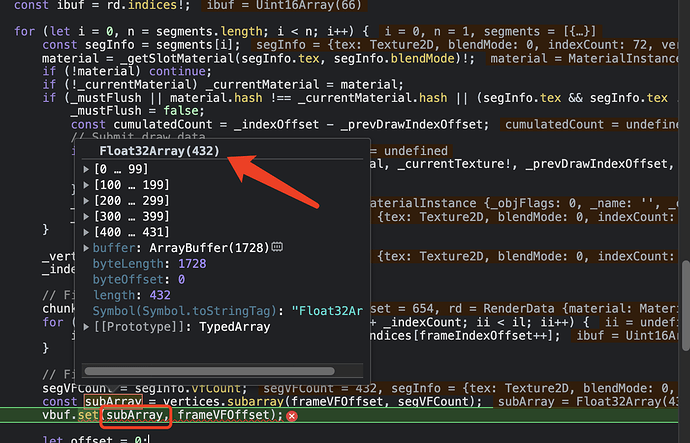Click the subArray argument in vbuf.set call

click(134, 415)
